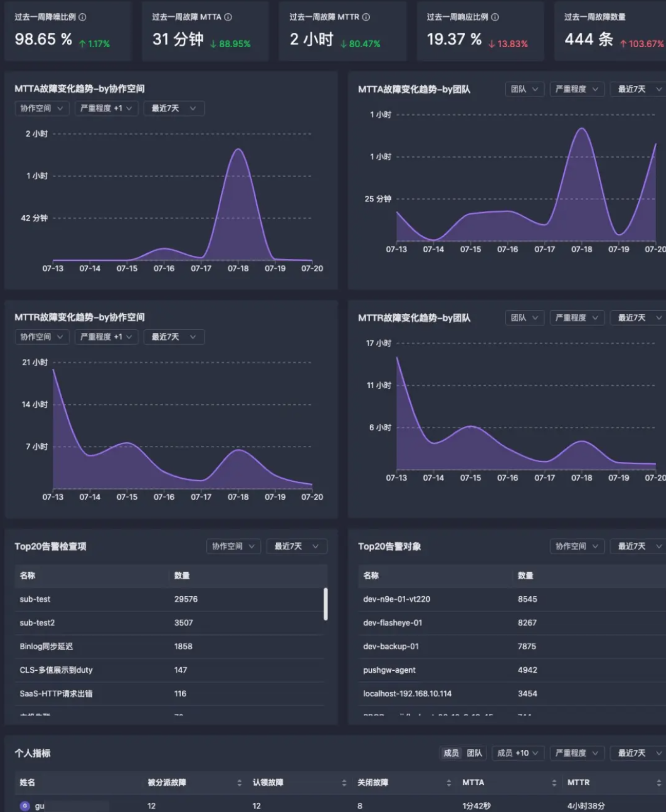Screen dimensions: 666x812
Task: Click the 98.65 % noise reduction value
Action: point(44,40)
